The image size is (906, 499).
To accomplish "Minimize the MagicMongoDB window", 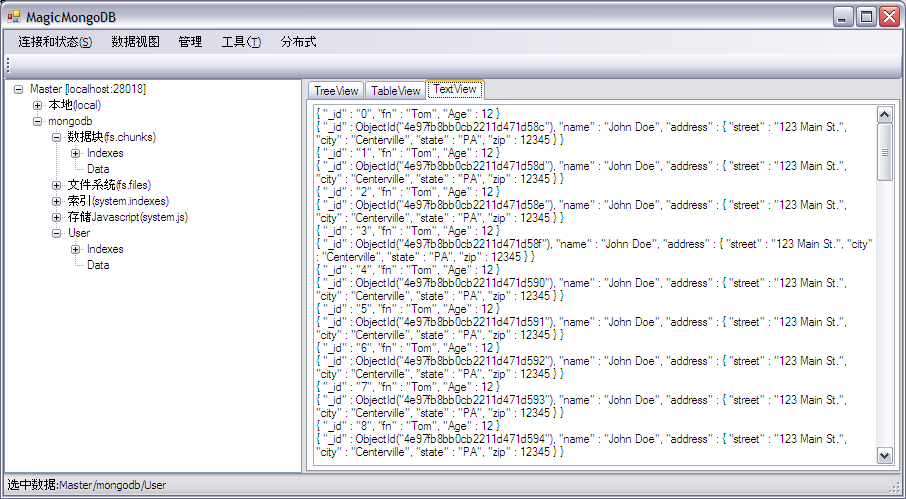I will (844, 17).
